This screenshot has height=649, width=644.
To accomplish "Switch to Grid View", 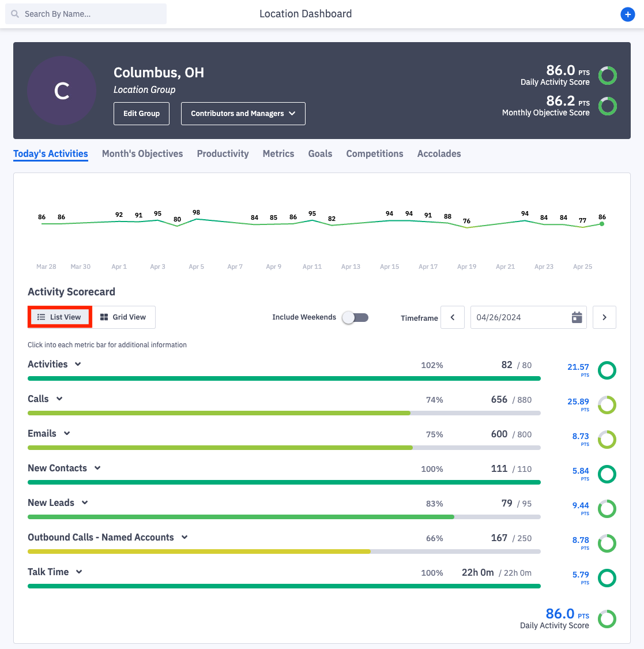I will pyautogui.click(x=123, y=317).
